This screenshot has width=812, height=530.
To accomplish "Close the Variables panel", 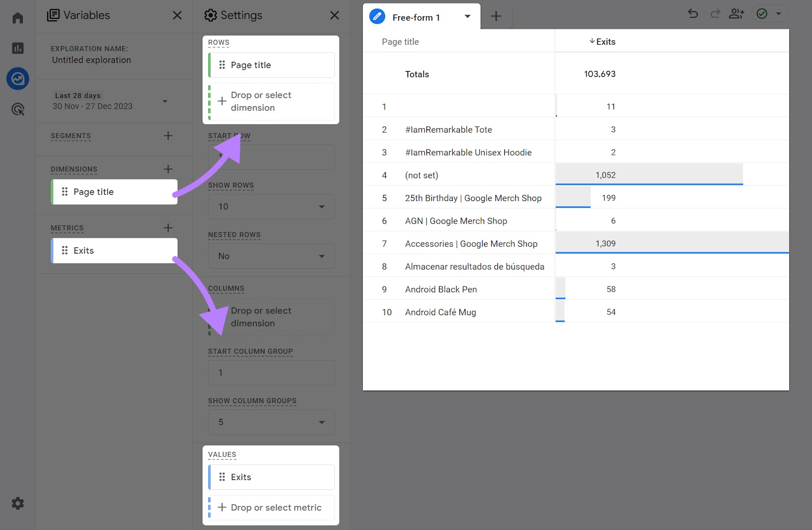I will pyautogui.click(x=177, y=15).
